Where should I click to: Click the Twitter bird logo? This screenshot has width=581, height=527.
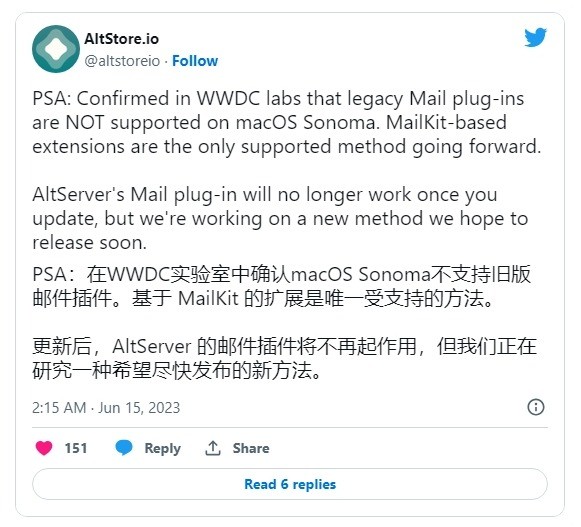click(x=535, y=37)
